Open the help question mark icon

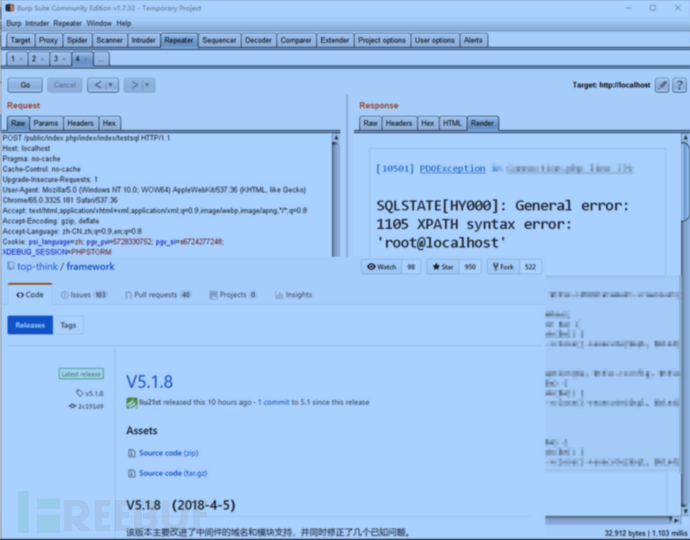(x=679, y=85)
